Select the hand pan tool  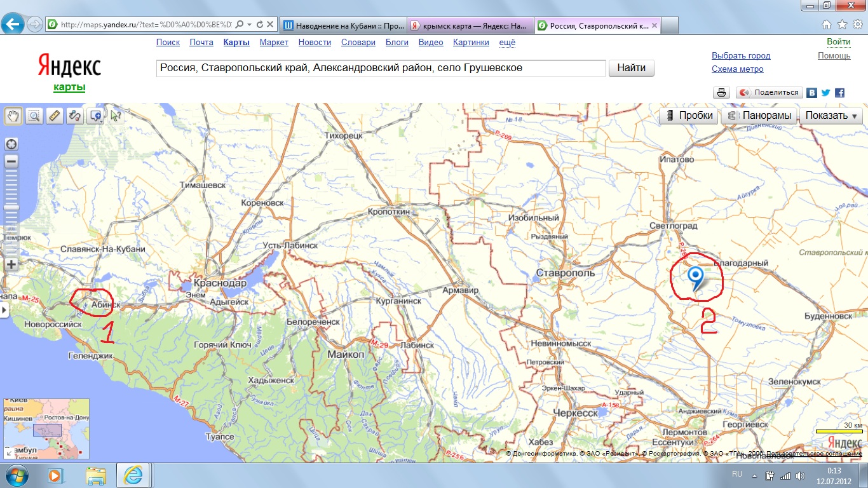(13, 116)
